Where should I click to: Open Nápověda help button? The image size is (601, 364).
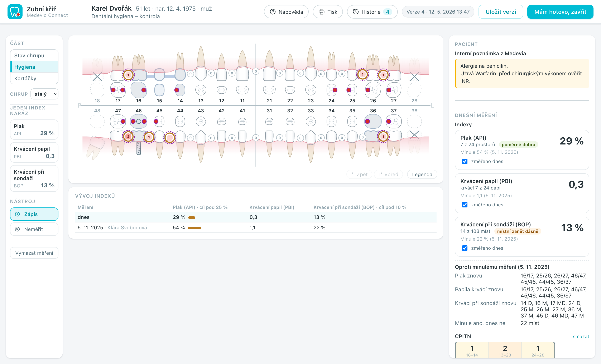tap(286, 12)
